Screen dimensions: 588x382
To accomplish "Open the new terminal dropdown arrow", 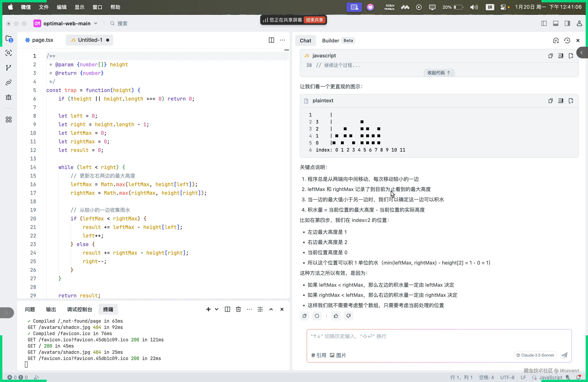I will [217, 309].
